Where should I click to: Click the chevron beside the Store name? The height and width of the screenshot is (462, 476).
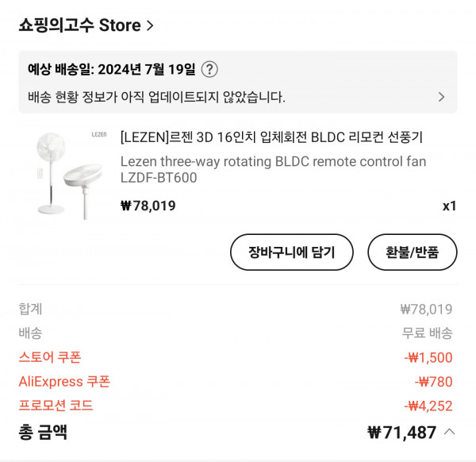point(150,25)
